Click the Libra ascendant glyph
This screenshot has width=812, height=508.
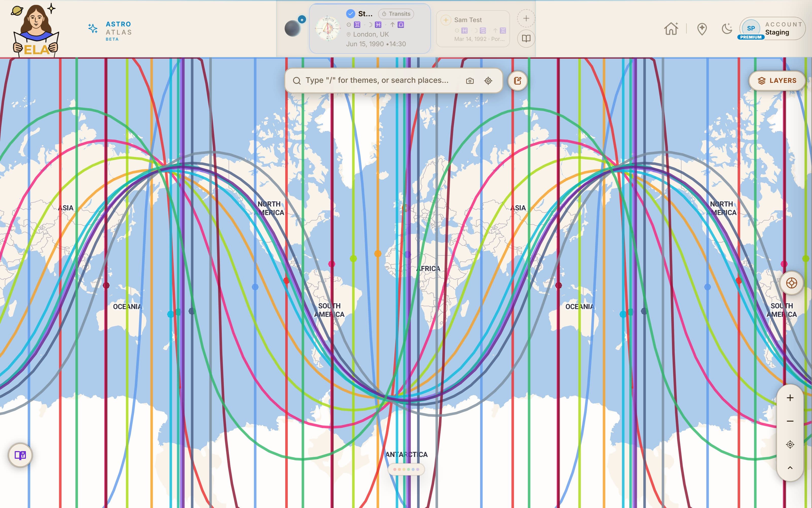[x=401, y=25]
